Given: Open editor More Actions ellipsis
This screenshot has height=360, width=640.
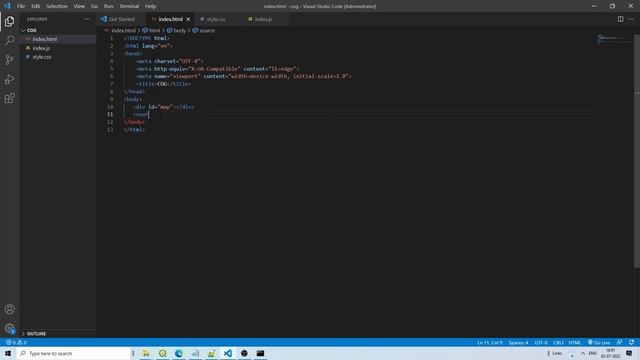Looking at the screenshot, I should [631, 19].
